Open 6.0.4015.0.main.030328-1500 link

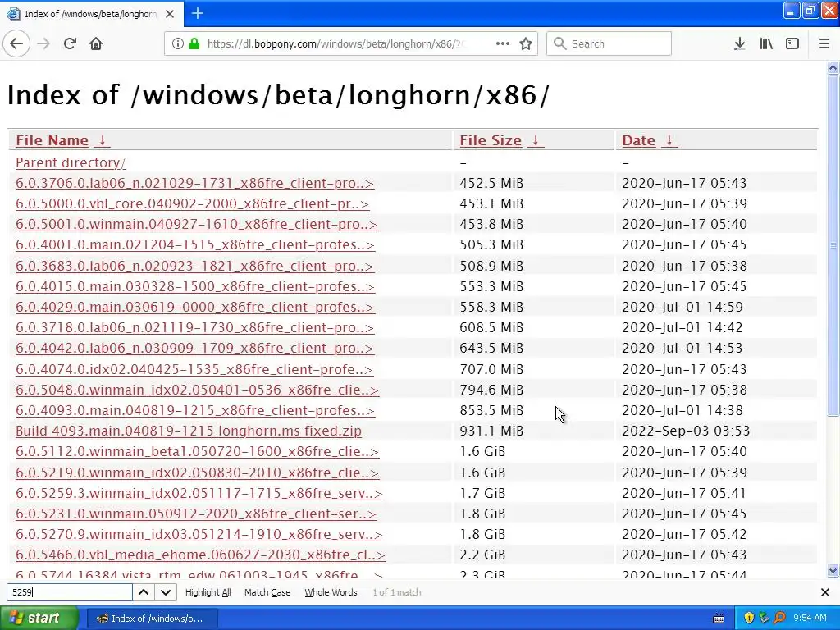coord(195,286)
